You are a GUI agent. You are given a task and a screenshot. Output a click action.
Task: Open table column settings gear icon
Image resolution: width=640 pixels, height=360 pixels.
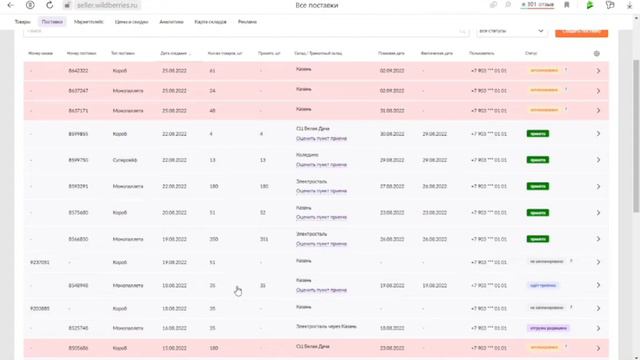click(x=596, y=53)
